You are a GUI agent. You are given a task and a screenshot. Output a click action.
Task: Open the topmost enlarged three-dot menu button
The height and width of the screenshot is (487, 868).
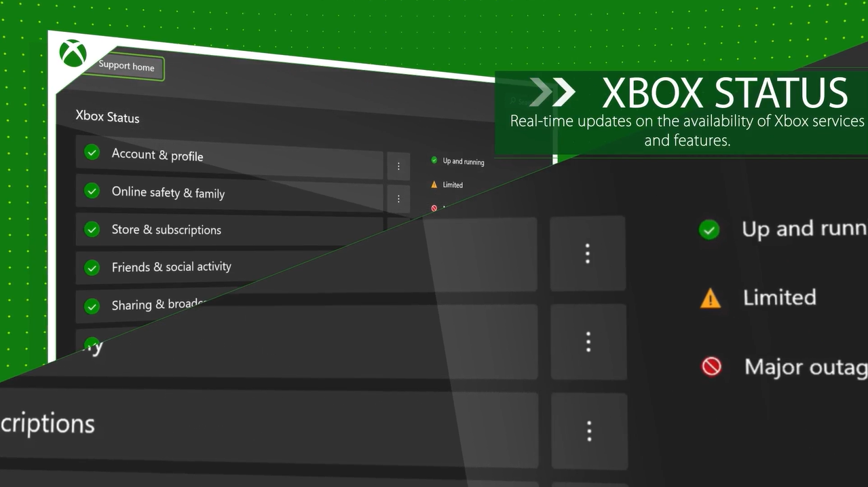pyautogui.click(x=588, y=253)
